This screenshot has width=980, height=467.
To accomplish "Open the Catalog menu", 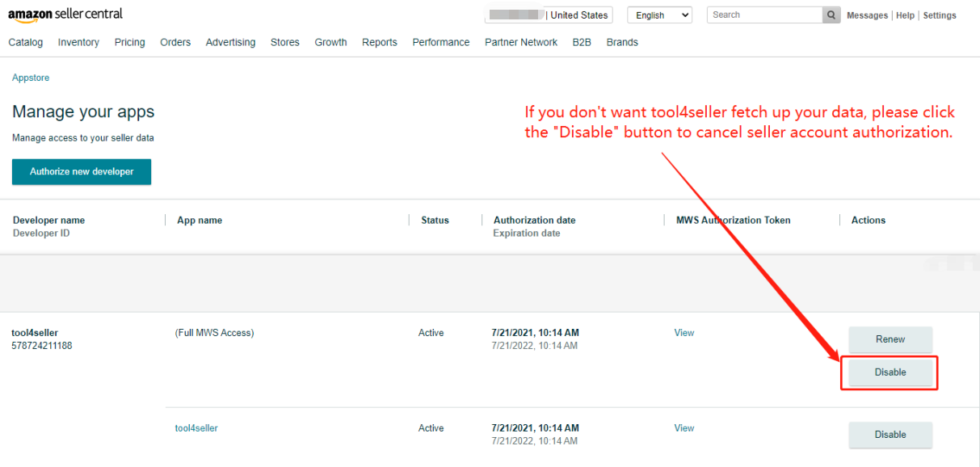I will coord(26,42).
